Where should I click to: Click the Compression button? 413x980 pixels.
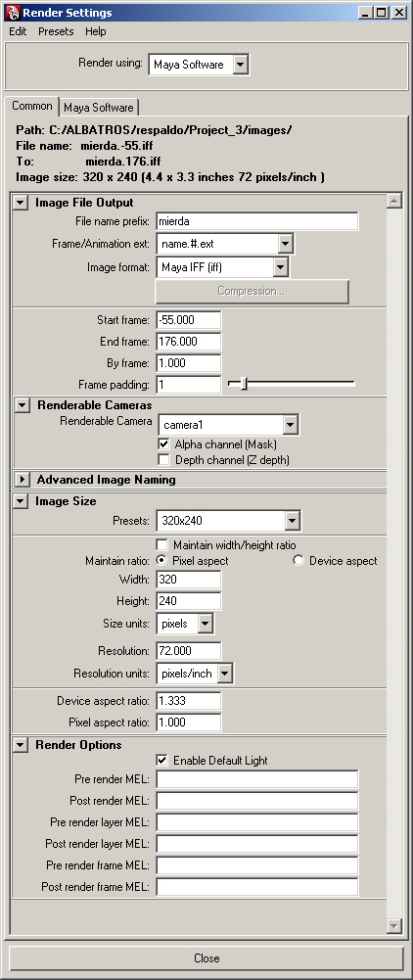(252, 291)
